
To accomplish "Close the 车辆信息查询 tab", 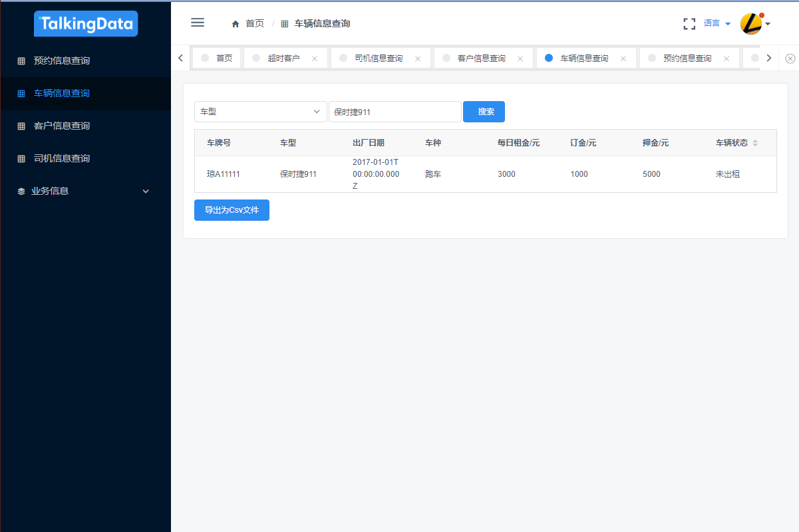I will click(x=623, y=59).
